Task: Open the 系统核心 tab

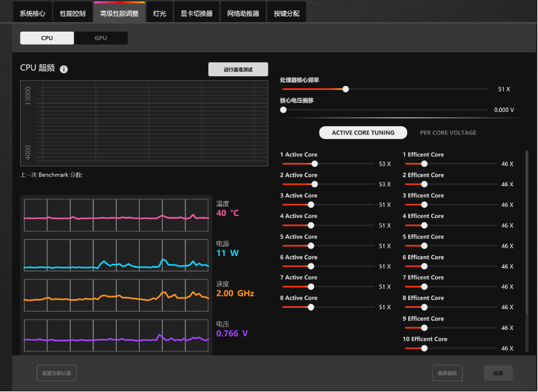Action: [x=32, y=13]
